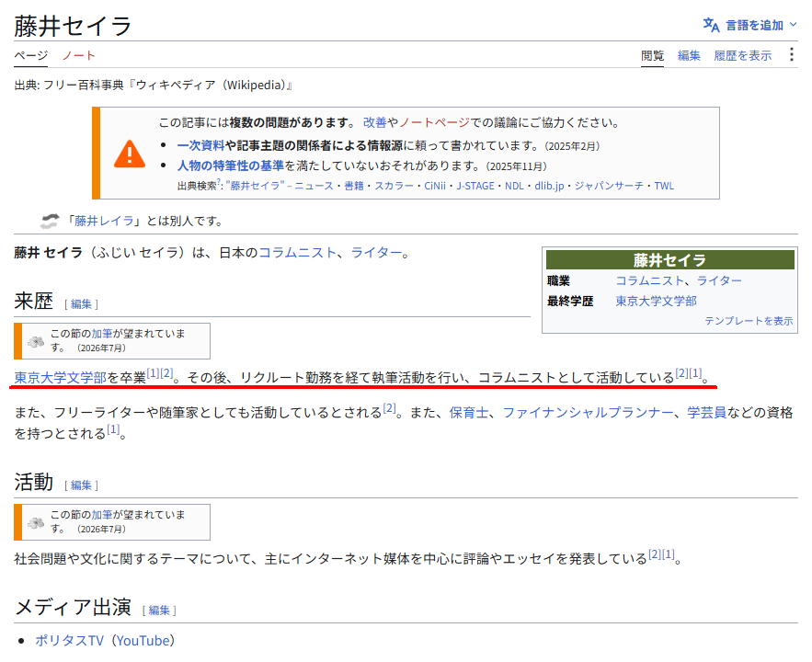This screenshot has height=662, width=812.
Task: Follow the 一次資料 link
Action: coord(200,146)
